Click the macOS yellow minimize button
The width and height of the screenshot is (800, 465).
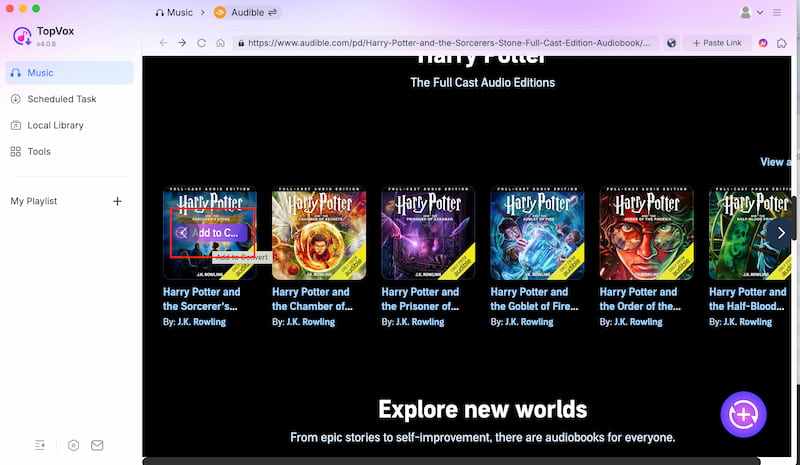22,8
